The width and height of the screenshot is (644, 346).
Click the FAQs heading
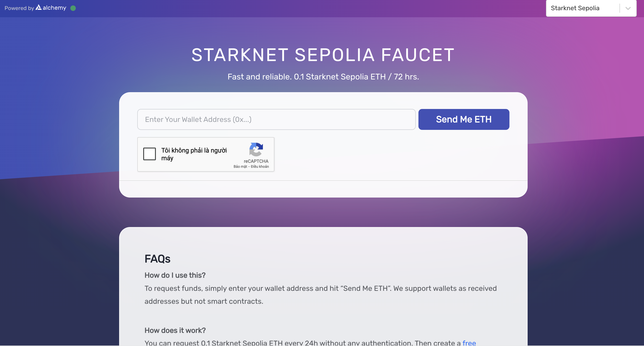coord(157,259)
